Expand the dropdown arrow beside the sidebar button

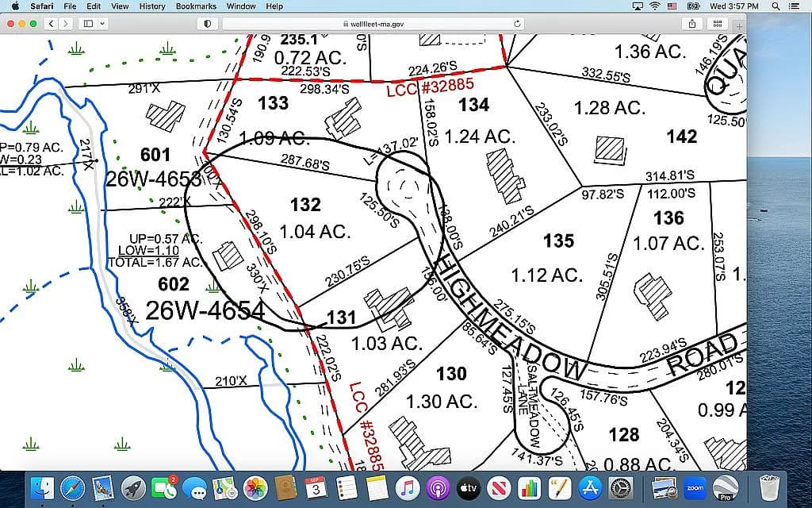[102, 24]
